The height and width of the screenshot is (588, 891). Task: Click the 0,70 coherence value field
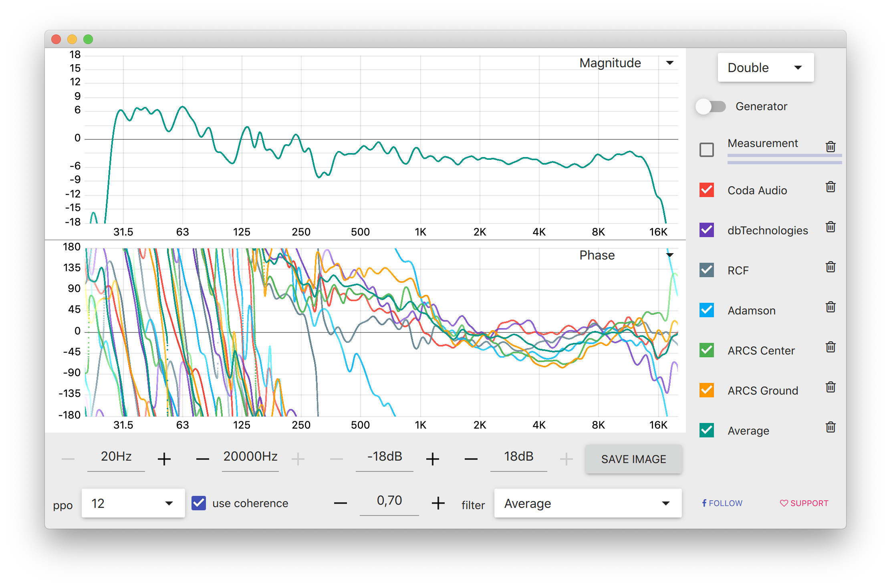(x=389, y=501)
